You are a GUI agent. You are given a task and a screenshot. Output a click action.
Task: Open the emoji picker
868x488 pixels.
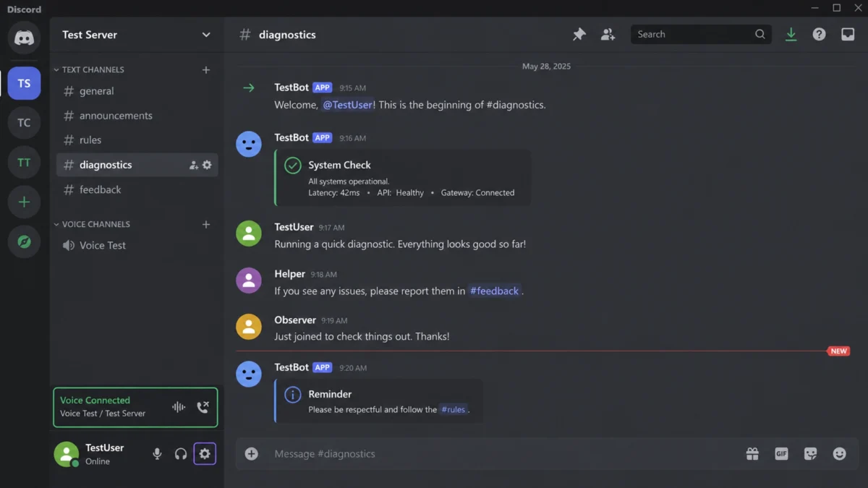tap(839, 453)
